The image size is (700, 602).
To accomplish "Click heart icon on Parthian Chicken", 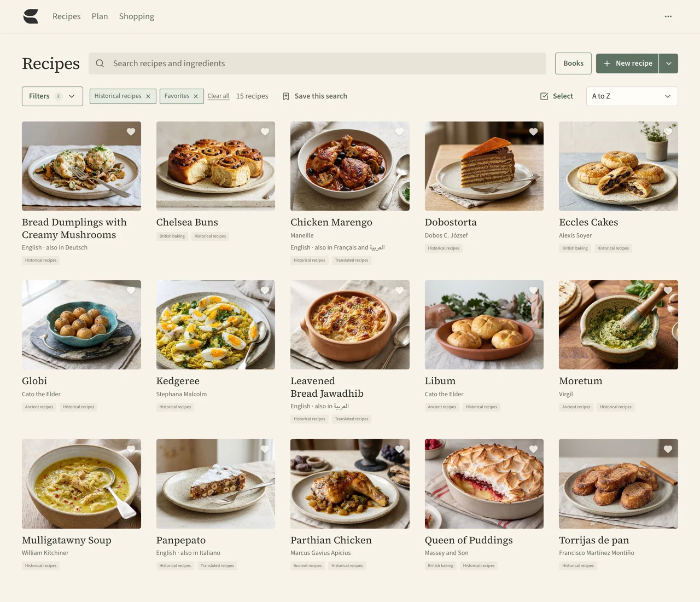I will [x=399, y=449].
